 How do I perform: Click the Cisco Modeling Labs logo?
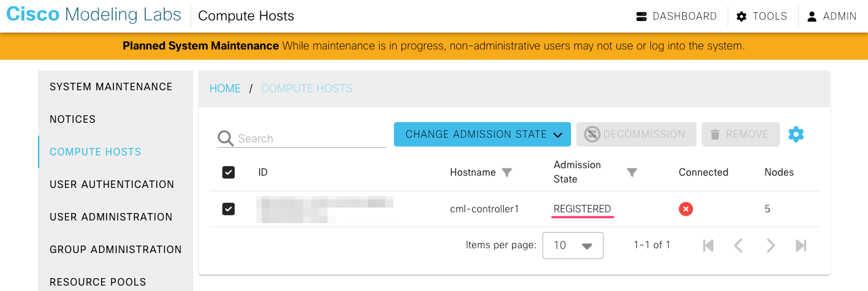pyautogui.click(x=94, y=16)
